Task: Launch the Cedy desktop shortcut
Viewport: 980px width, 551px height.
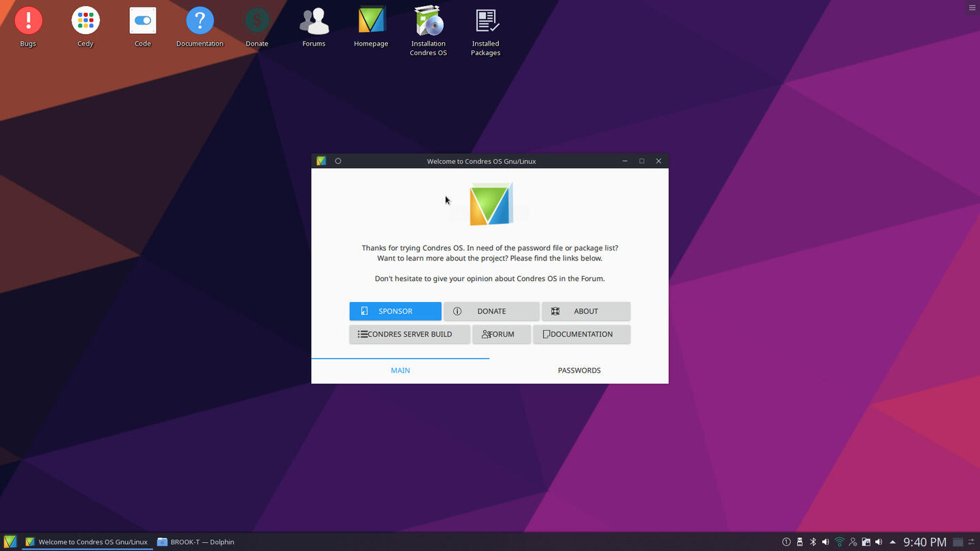Action: coord(85,27)
